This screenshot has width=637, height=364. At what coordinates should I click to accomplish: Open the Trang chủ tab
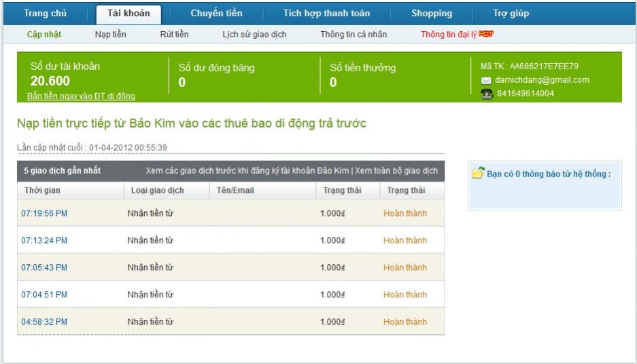[x=45, y=14]
